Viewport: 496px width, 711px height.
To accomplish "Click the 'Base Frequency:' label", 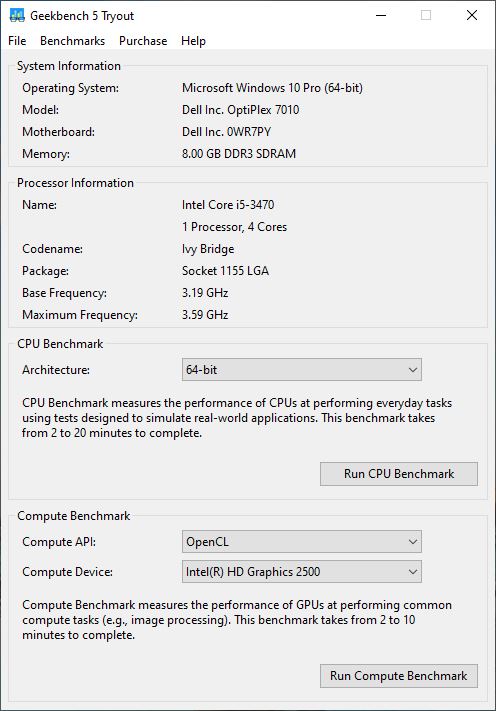I will pos(64,293).
